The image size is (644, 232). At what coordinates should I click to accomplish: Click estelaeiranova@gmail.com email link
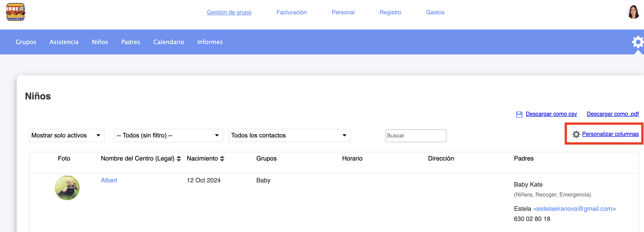click(574, 208)
